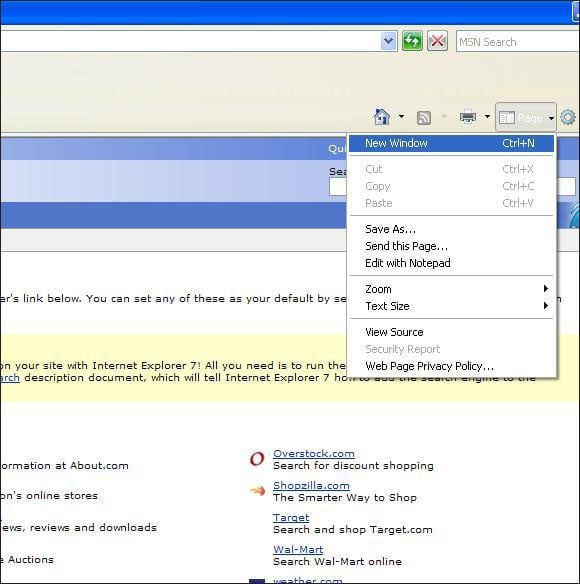Click the Home icon in toolbar

(x=382, y=117)
